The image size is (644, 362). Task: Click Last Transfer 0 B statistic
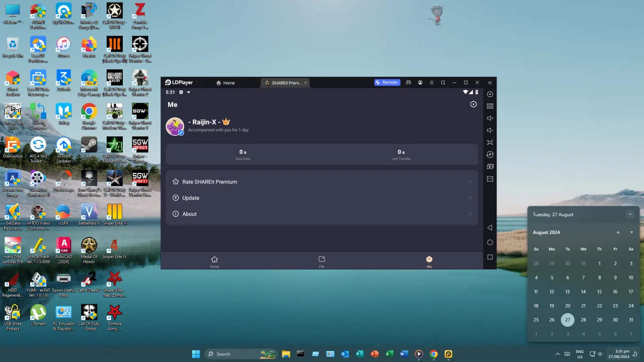click(x=401, y=154)
